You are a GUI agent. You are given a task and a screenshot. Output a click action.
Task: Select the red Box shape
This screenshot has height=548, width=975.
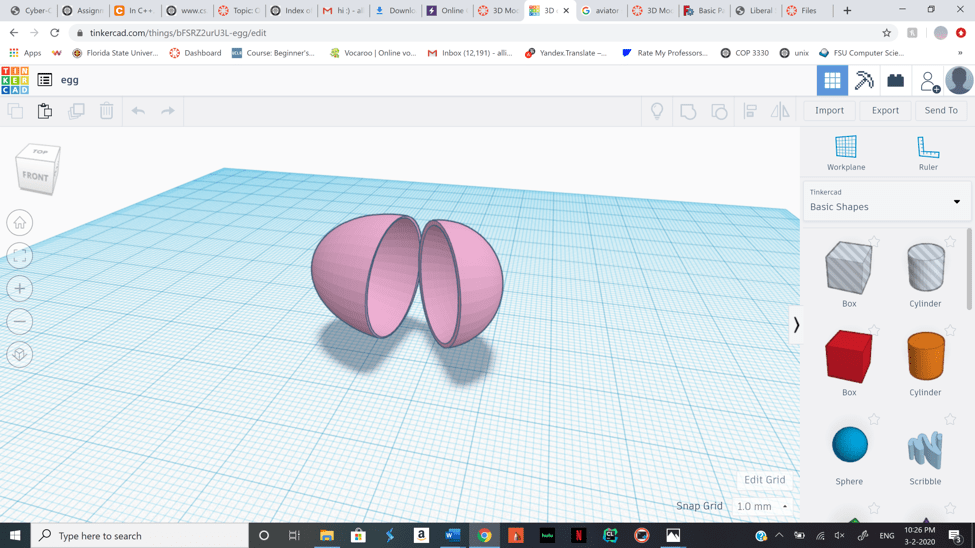coord(848,357)
